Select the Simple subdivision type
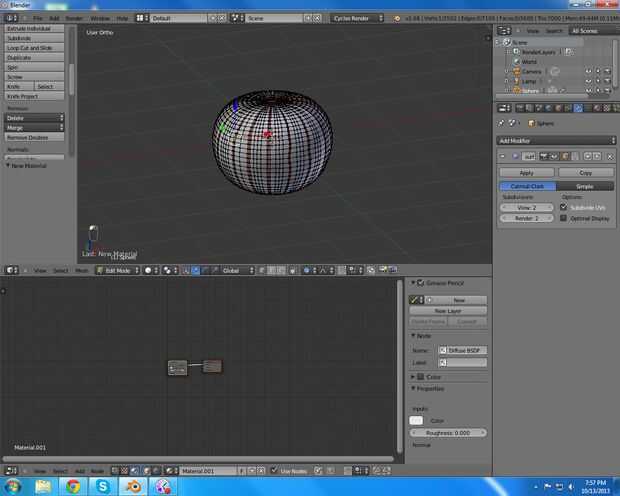Screen dimensions: 620x496 (584, 186)
